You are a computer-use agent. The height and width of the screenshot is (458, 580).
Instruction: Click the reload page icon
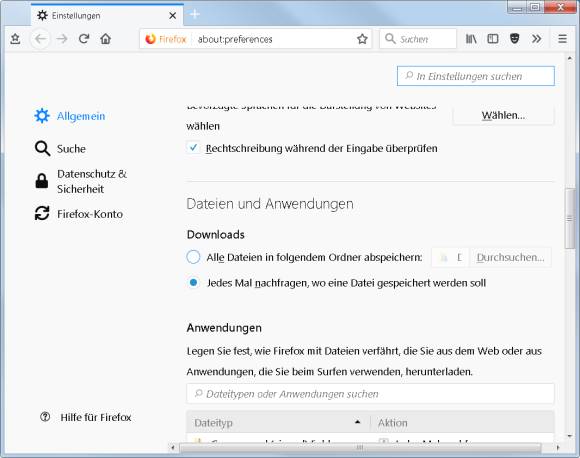(x=84, y=38)
